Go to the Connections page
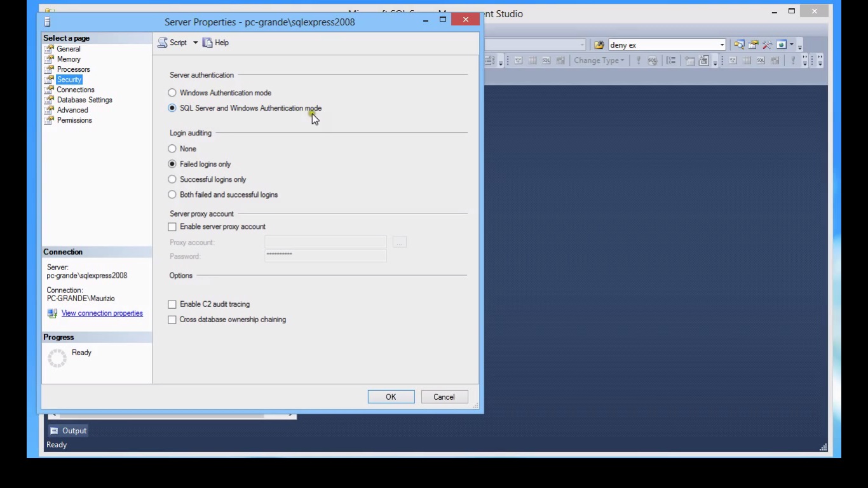The image size is (868, 488). (75, 90)
